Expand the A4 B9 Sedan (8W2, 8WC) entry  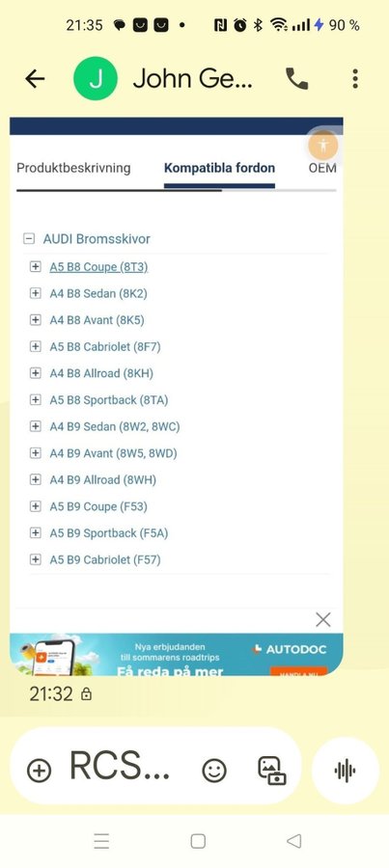click(36, 427)
